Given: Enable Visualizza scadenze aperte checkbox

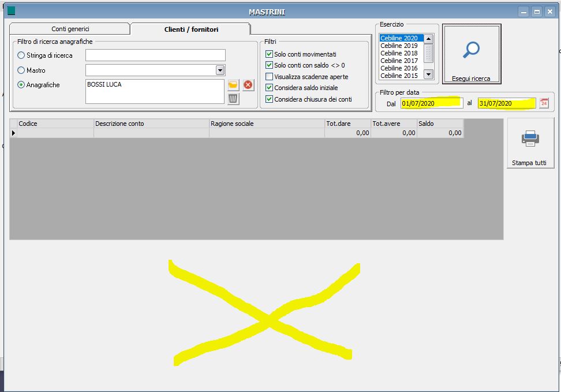Looking at the screenshot, I should 270,77.
